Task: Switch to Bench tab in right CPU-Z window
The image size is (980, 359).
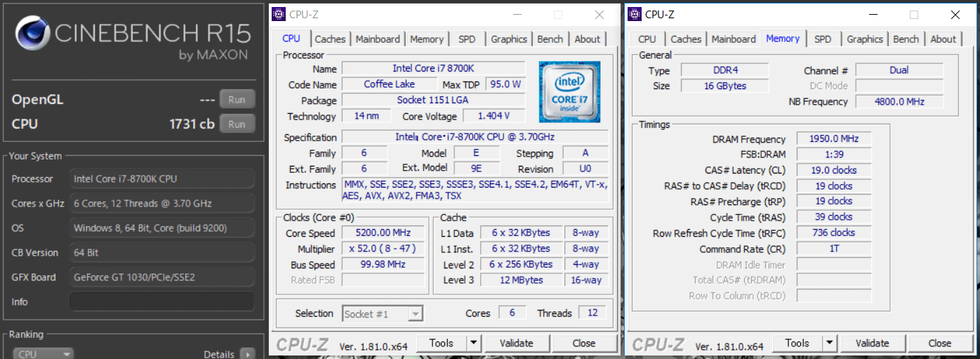Action: click(906, 39)
